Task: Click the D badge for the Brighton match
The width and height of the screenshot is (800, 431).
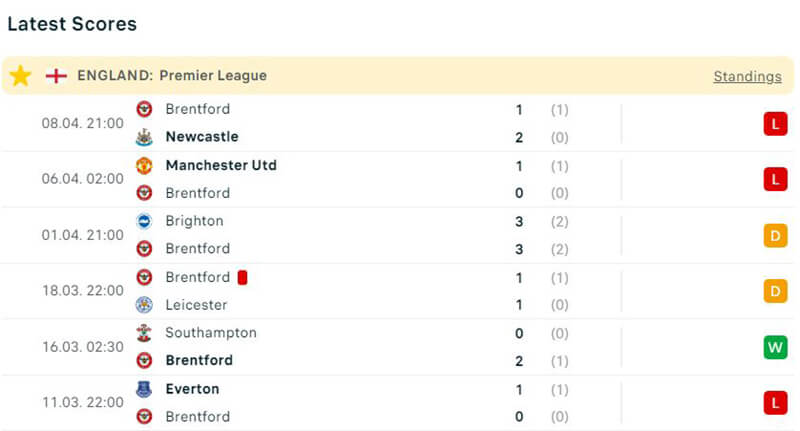Action: pyautogui.click(x=775, y=235)
